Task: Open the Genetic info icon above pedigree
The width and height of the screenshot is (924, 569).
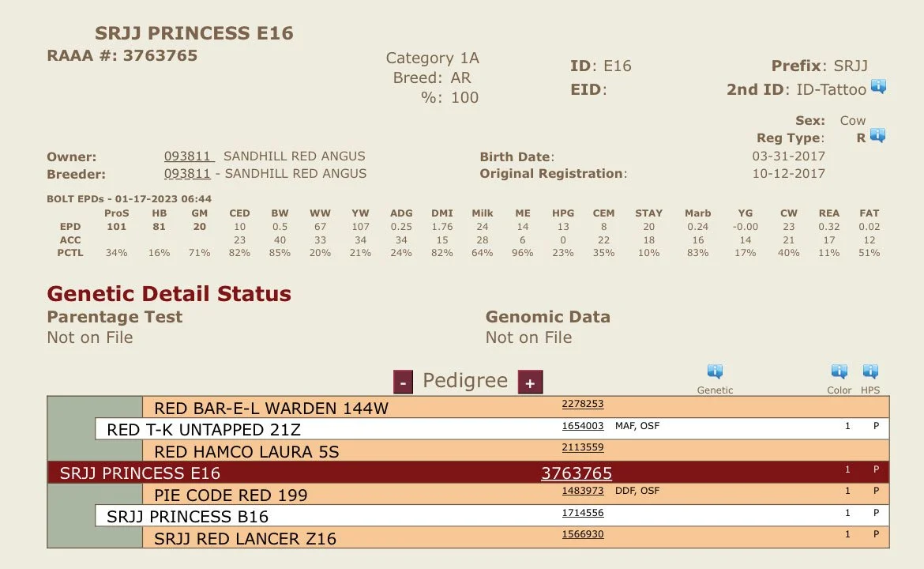Action: (715, 371)
